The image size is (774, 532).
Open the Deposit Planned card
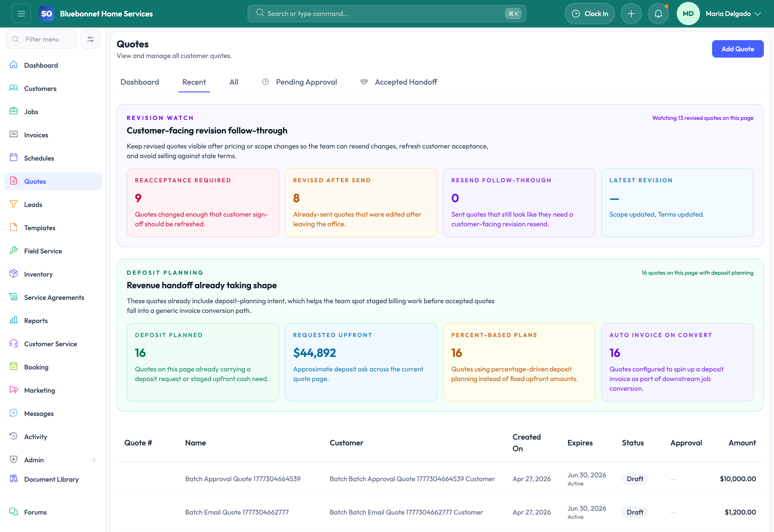tap(203, 362)
